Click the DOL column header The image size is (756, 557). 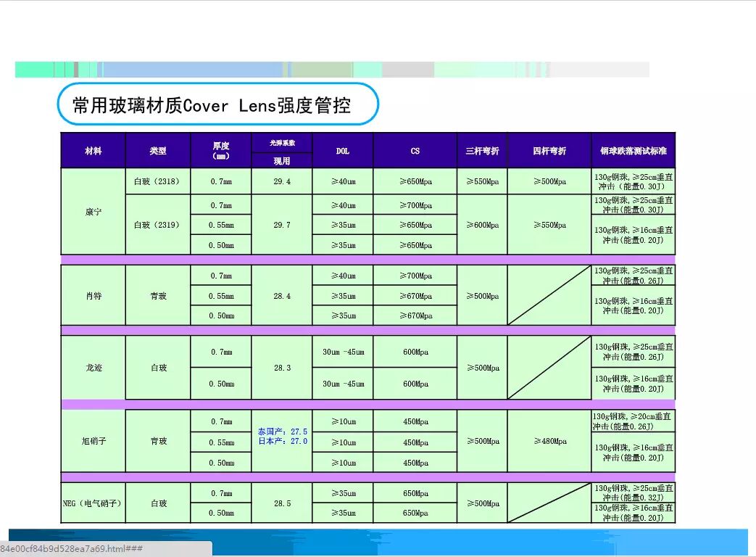[x=343, y=151]
